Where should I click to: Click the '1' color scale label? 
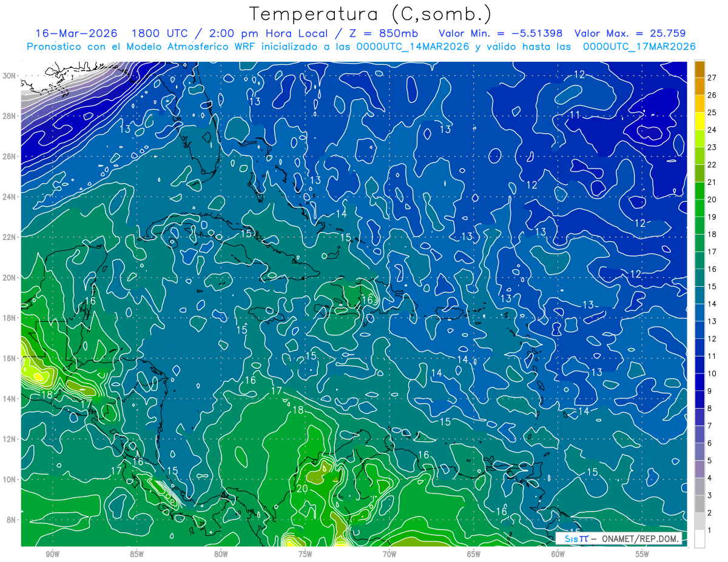[x=709, y=530]
